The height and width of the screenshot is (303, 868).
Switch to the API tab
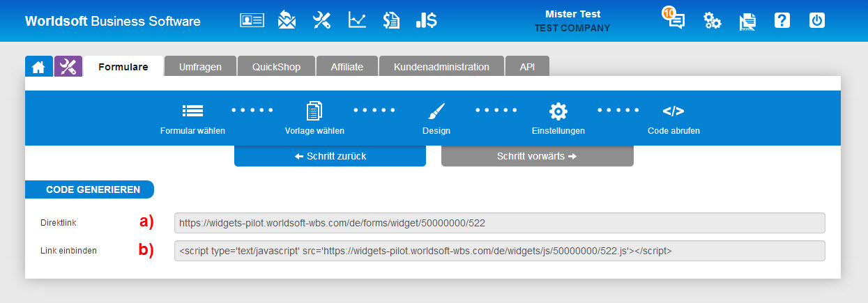pos(527,67)
